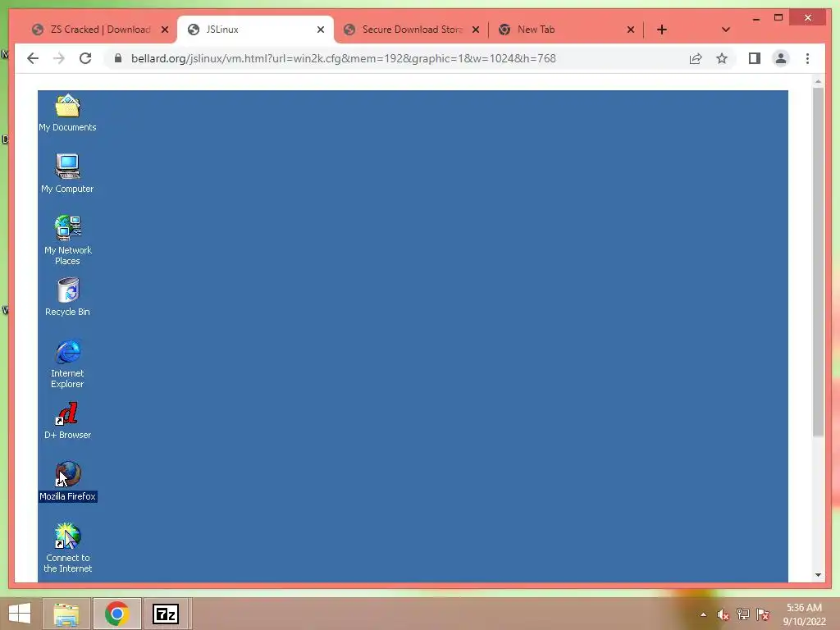
Task: Close the ZS Cracked tab
Action: (x=165, y=30)
